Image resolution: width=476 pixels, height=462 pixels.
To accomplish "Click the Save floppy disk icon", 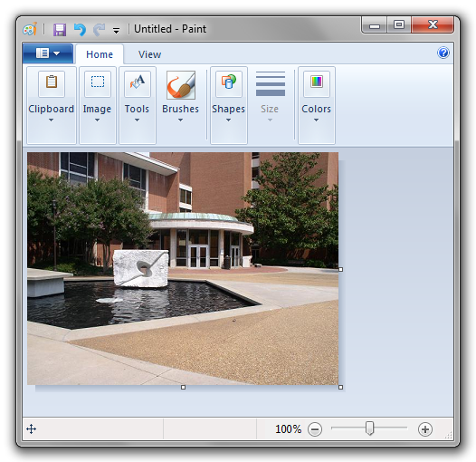I will click(x=60, y=30).
